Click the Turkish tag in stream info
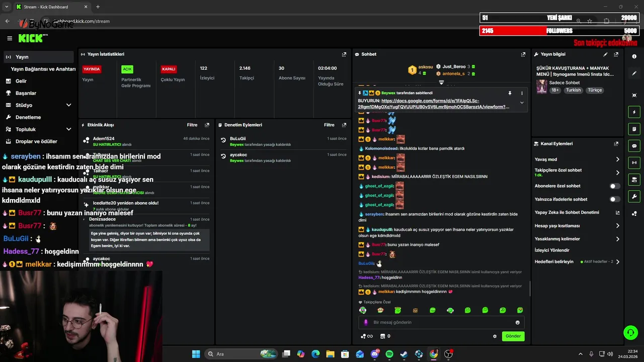Viewport: 644px width, 362px height. pos(573,90)
